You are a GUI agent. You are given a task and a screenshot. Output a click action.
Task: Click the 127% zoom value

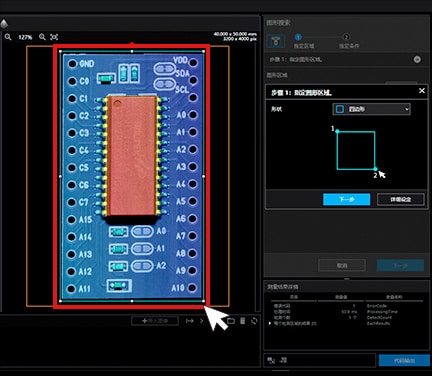point(25,37)
